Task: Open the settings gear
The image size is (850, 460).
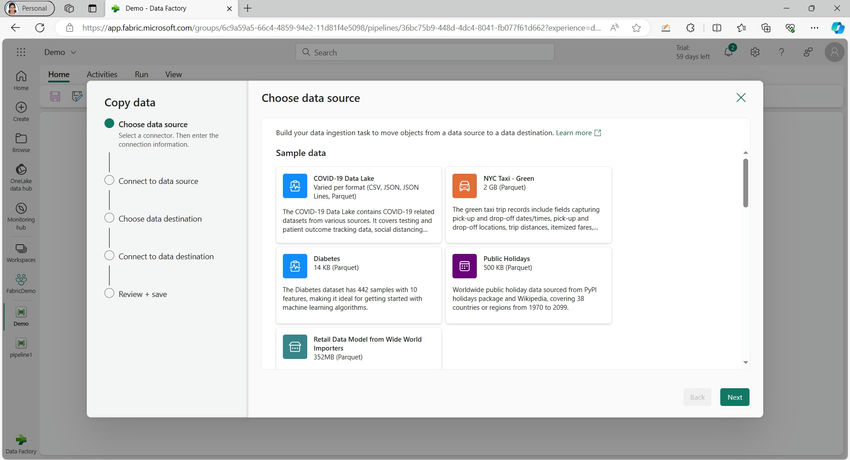Action: tap(755, 52)
